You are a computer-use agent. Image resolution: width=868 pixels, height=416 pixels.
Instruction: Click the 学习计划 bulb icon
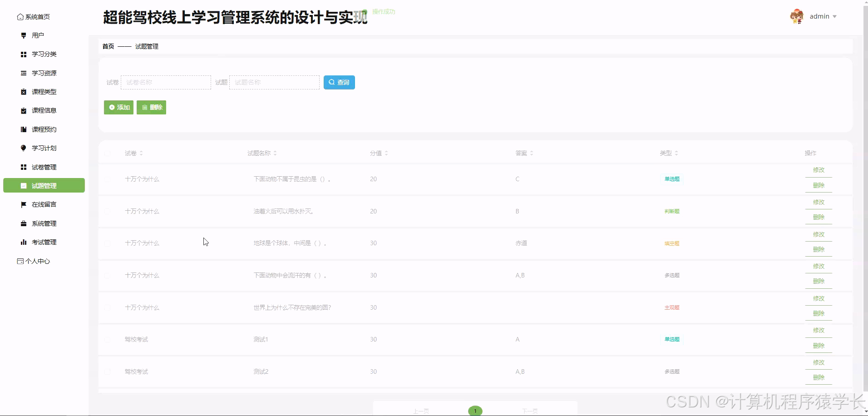pos(24,148)
